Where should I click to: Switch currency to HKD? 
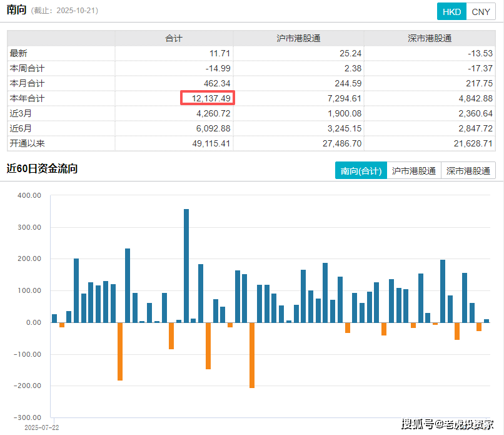(x=452, y=12)
